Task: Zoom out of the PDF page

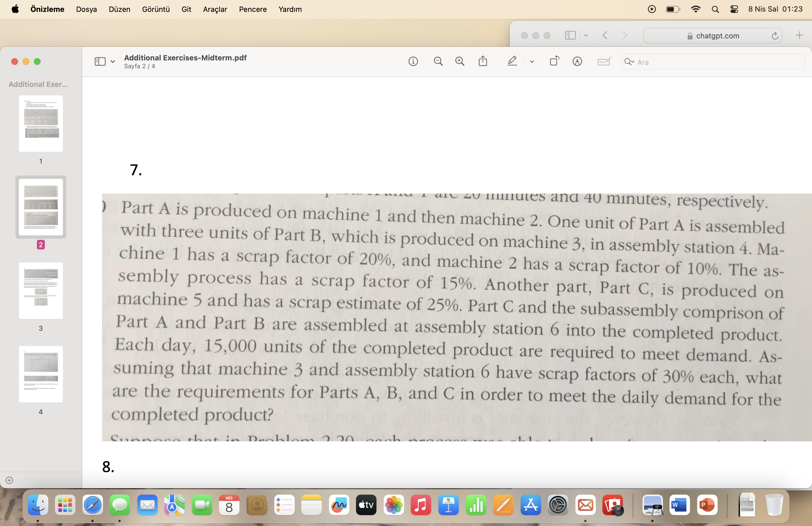Action: click(438, 62)
